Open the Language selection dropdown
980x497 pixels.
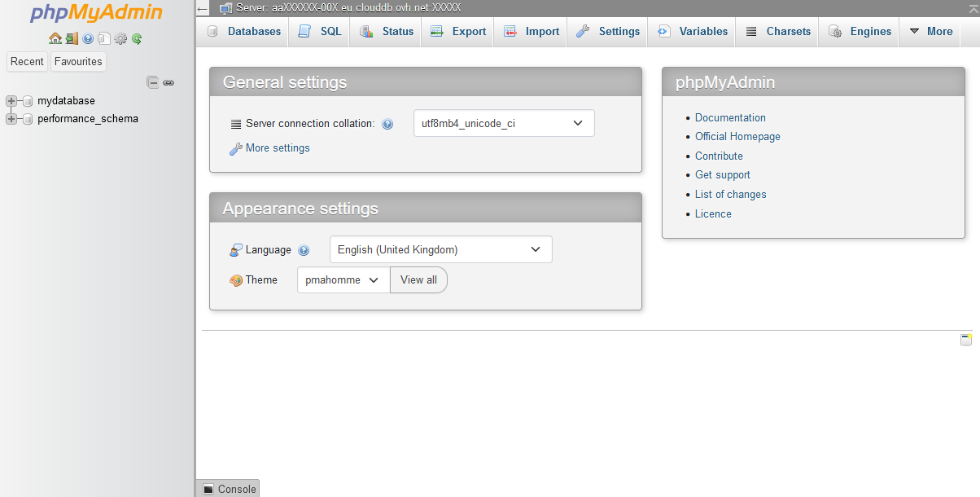tap(440, 249)
